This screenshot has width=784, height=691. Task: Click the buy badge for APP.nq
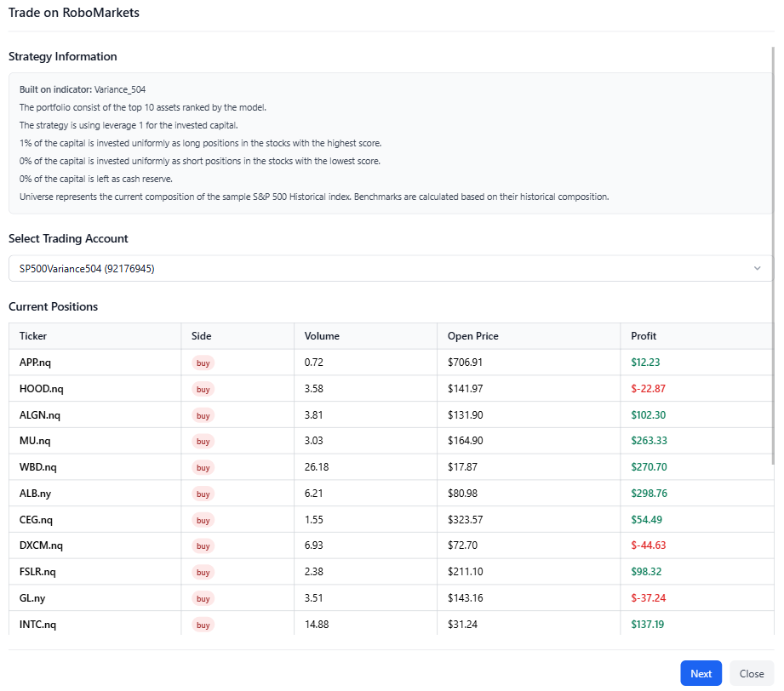pyautogui.click(x=203, y=363)
